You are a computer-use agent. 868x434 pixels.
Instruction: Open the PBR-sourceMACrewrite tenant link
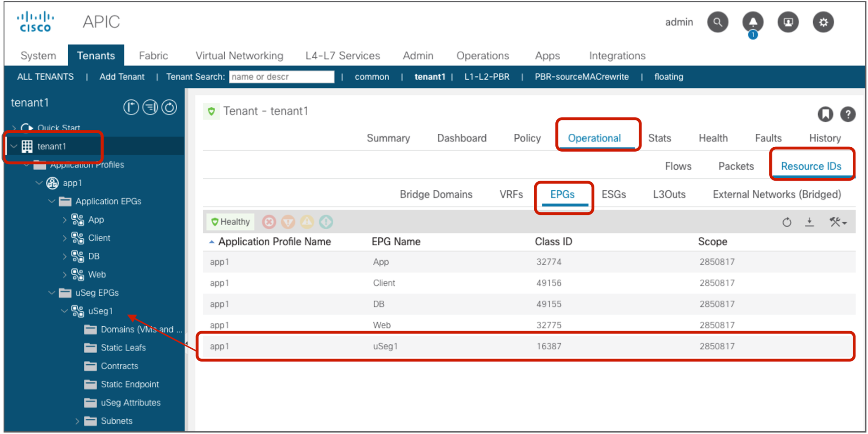point(581,77)
